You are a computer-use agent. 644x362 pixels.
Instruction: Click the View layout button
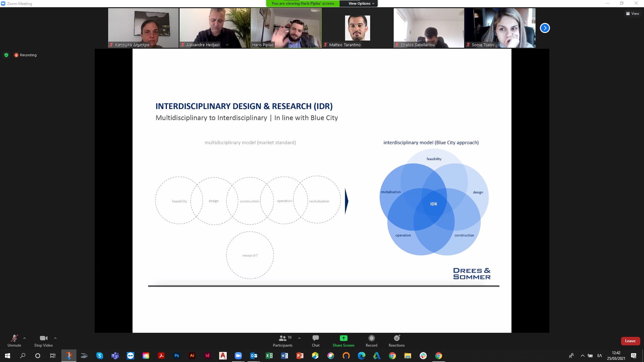pos(633,14)
